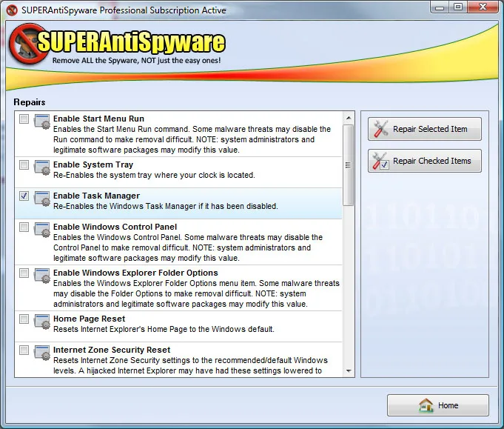This screenshot has width=504, height=429.
Task: Click the Windows Explorer Folder Options repair icon
Action: coord(41,276)
